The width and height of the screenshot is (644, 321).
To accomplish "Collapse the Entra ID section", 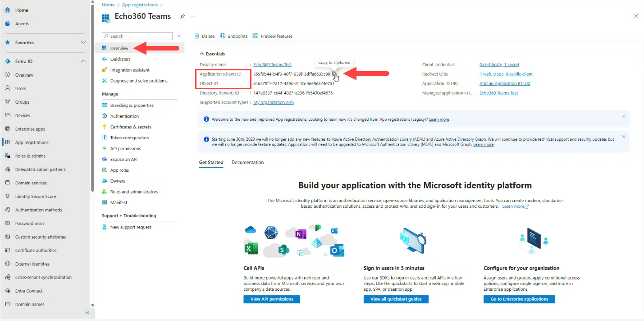I will 83,60.
